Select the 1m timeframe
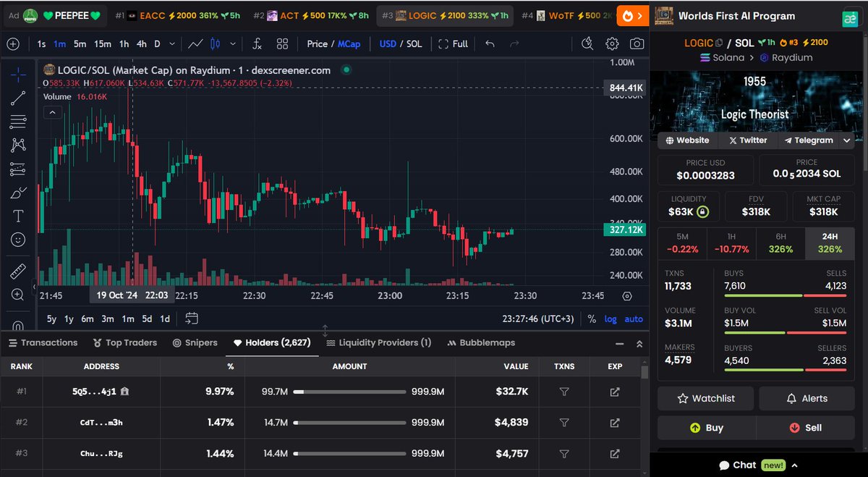868x477 pixels. coord(59,44)
